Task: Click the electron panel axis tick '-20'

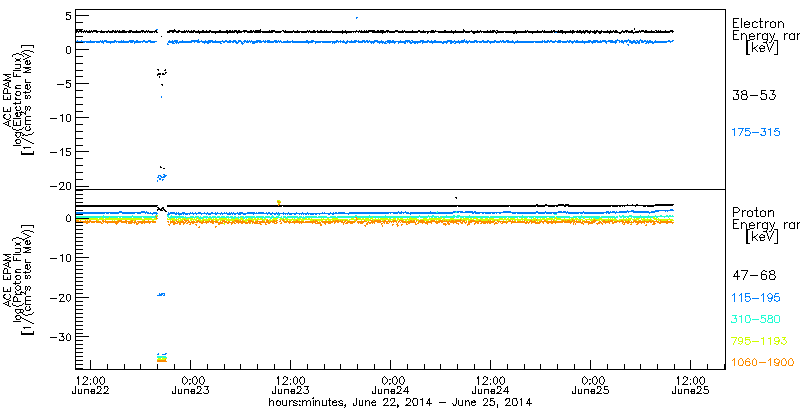Action: click(x=60, y=186)
